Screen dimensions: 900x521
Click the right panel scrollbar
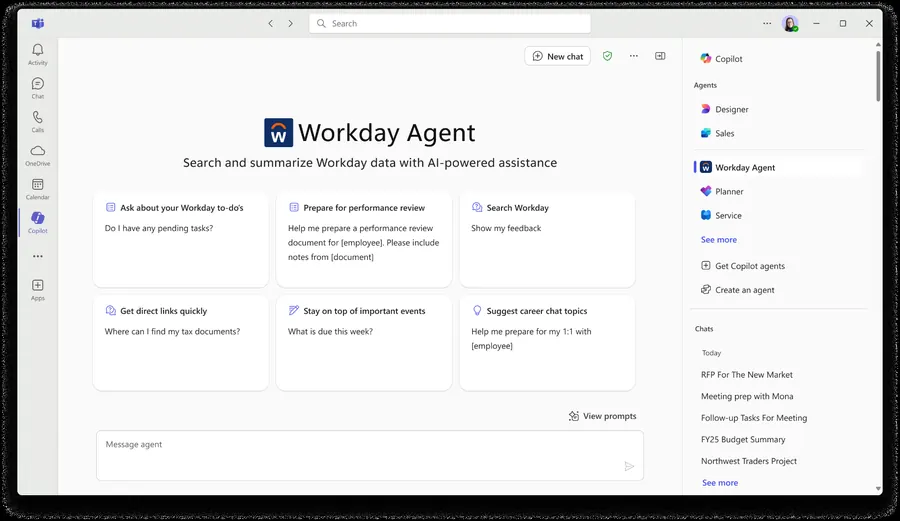(x=878, y=76)
